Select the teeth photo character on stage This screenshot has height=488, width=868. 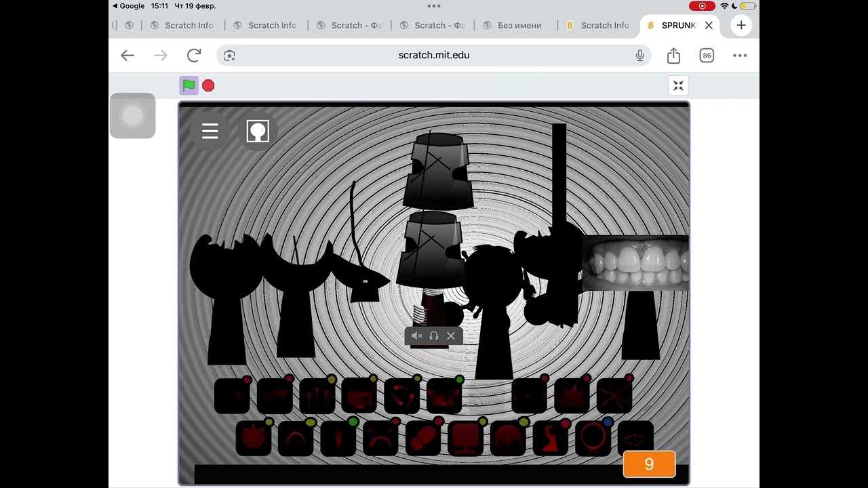(x=635, y=263)
